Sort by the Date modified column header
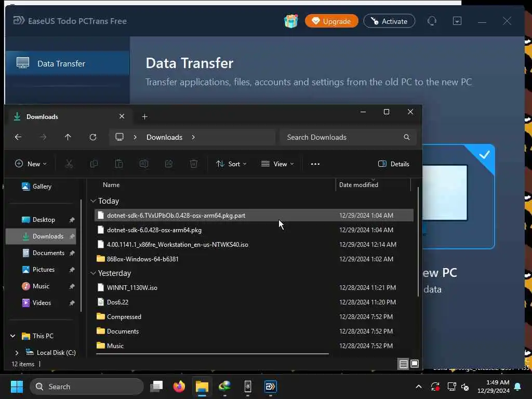This screenshot has width=532, height=399. [358, 185]
